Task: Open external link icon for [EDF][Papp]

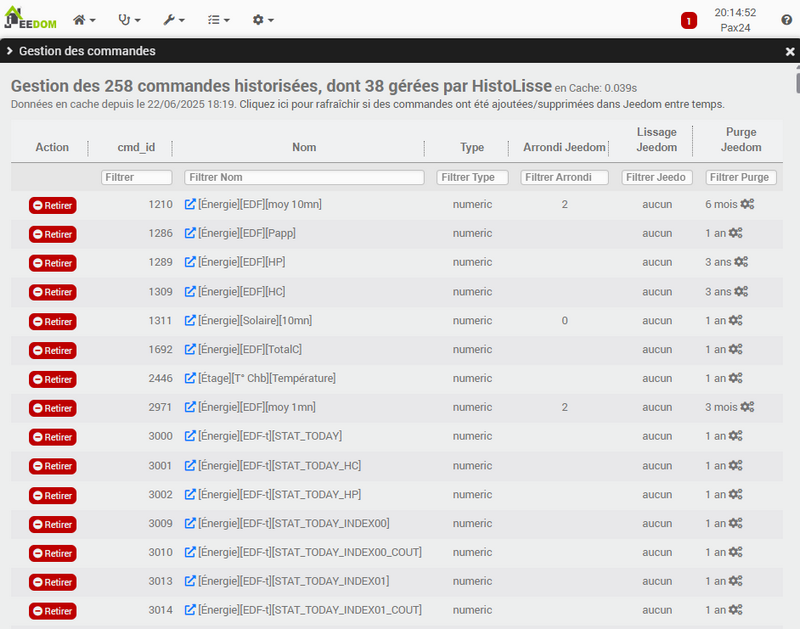Action: 190,233
